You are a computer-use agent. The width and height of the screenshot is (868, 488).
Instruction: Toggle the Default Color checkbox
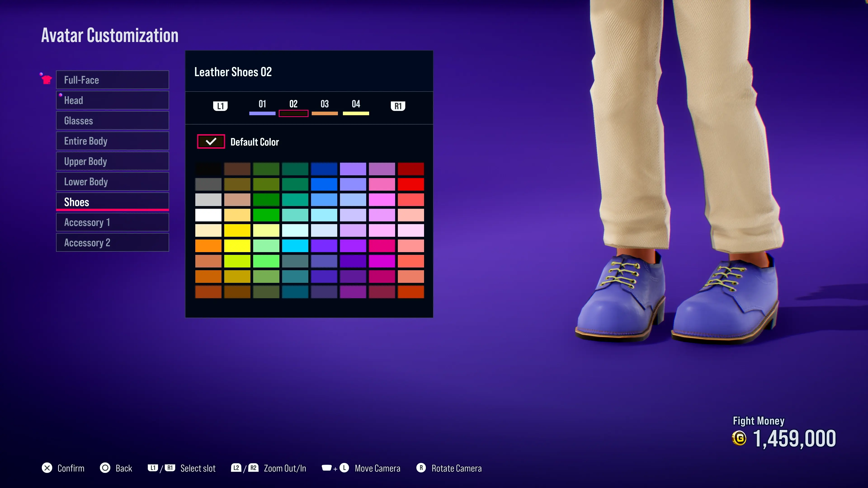click(211, 141)
